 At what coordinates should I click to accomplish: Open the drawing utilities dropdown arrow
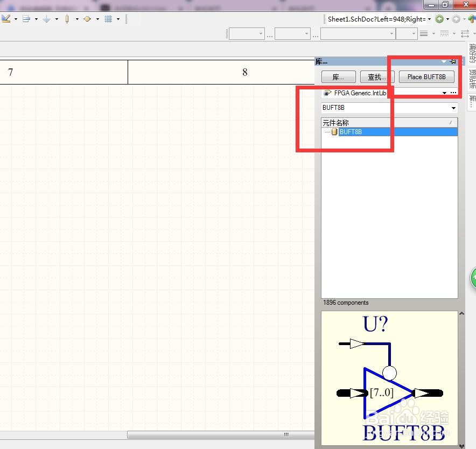point(16,19)
